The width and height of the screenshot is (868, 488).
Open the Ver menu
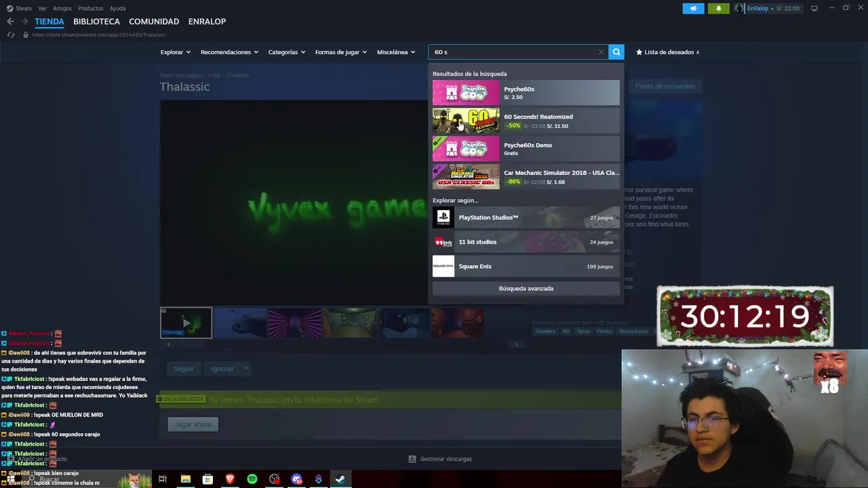tap(42, 8)
